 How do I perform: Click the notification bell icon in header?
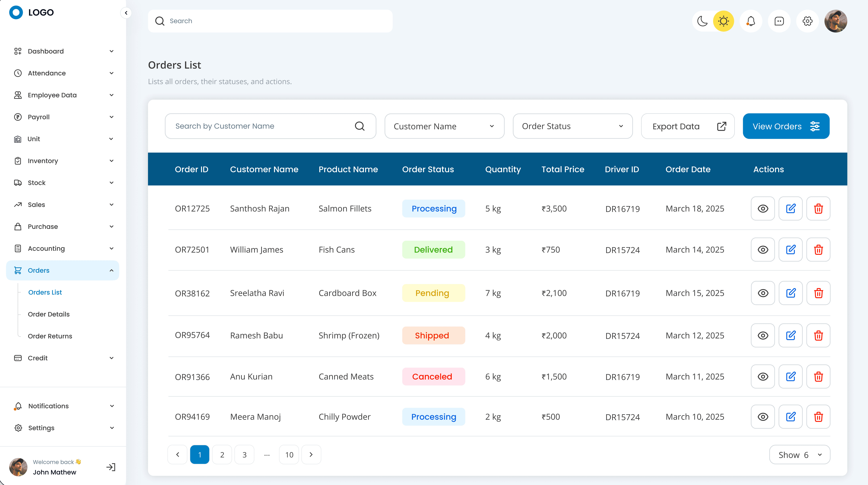(751, 21)
